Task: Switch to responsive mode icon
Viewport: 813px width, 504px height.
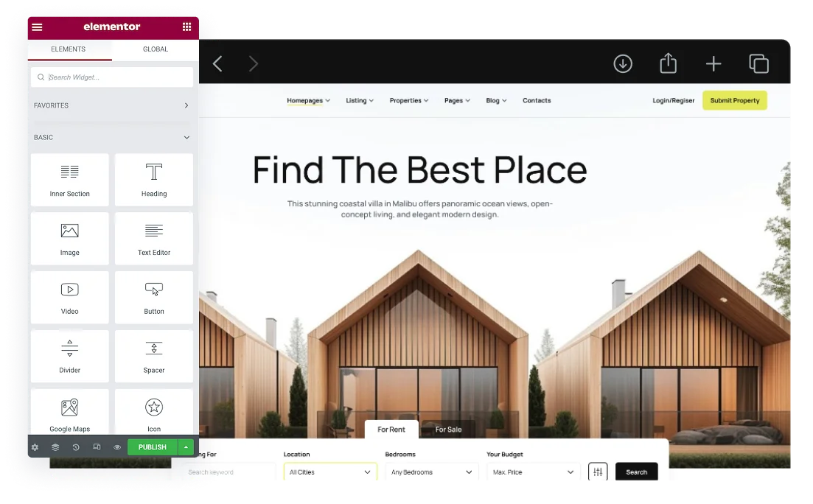Action: (x=97, y=447)
